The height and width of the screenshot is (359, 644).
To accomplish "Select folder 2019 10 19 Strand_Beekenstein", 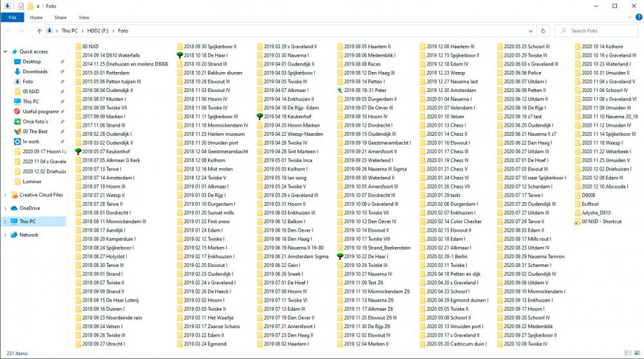I will (x=377, y=248).
